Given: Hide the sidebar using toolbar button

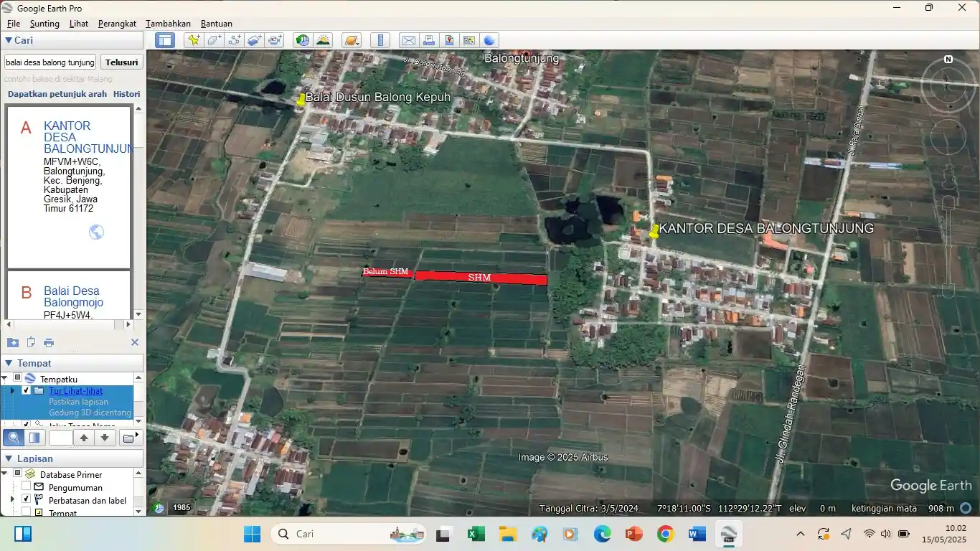Looking at the screenshot, I should coord(165,40).
